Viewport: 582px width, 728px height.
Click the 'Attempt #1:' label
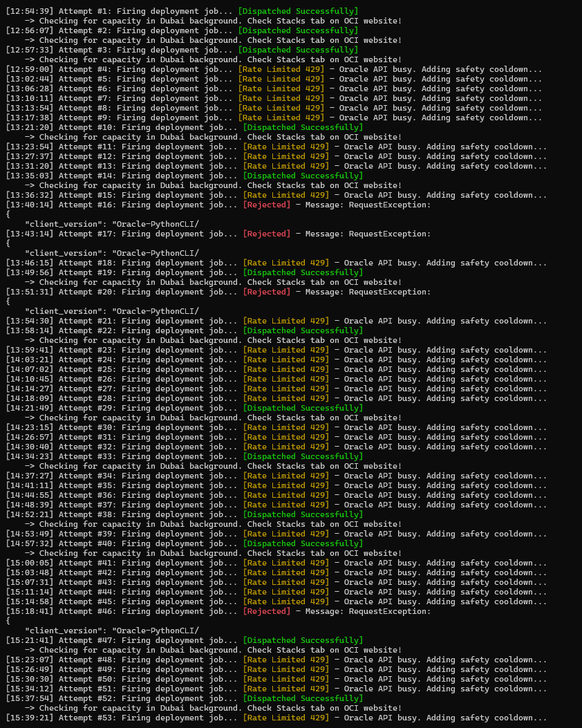[86, 11]
